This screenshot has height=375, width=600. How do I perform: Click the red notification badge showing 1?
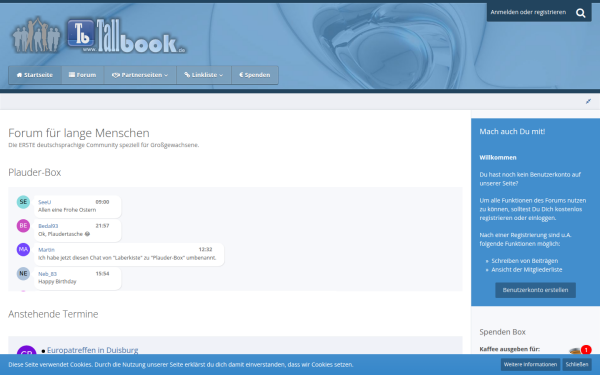[586, 349]
